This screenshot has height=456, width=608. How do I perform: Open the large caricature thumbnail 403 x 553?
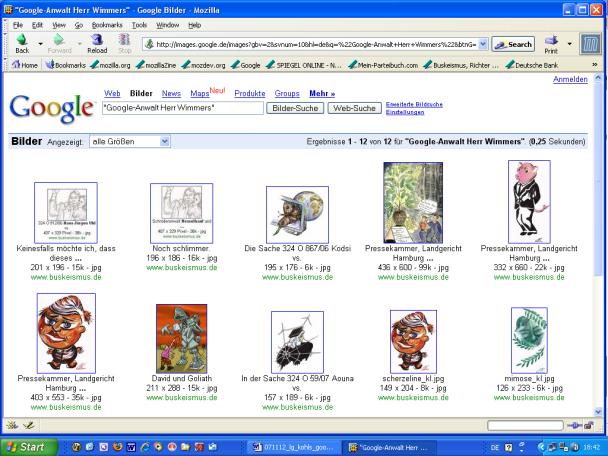[x=66, y=333]
